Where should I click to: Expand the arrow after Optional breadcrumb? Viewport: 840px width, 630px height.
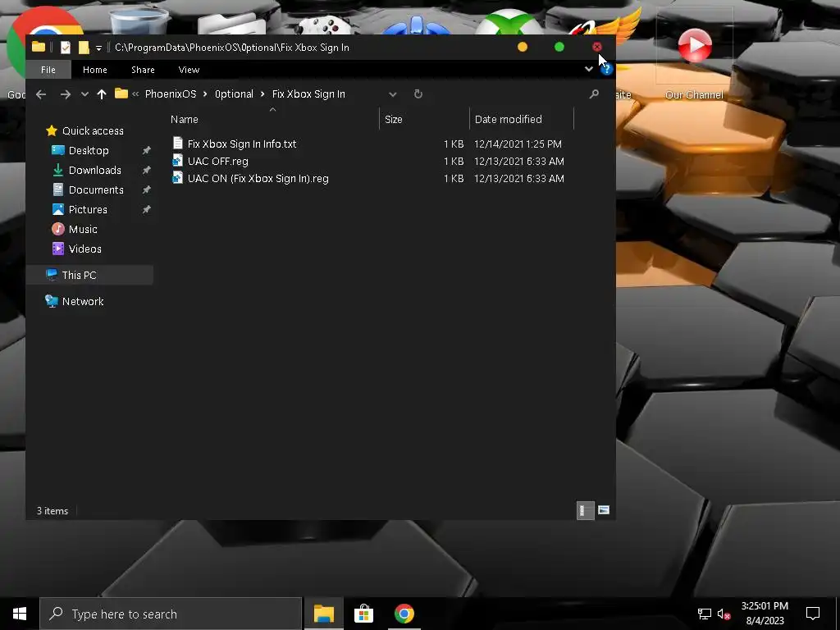coord(262,94)
